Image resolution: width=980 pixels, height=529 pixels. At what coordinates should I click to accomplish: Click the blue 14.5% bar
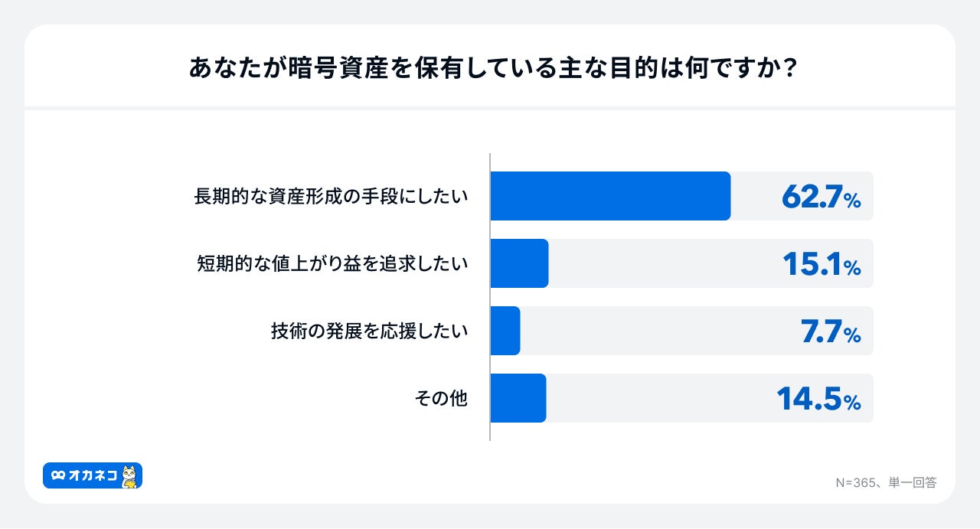[518, 398]
